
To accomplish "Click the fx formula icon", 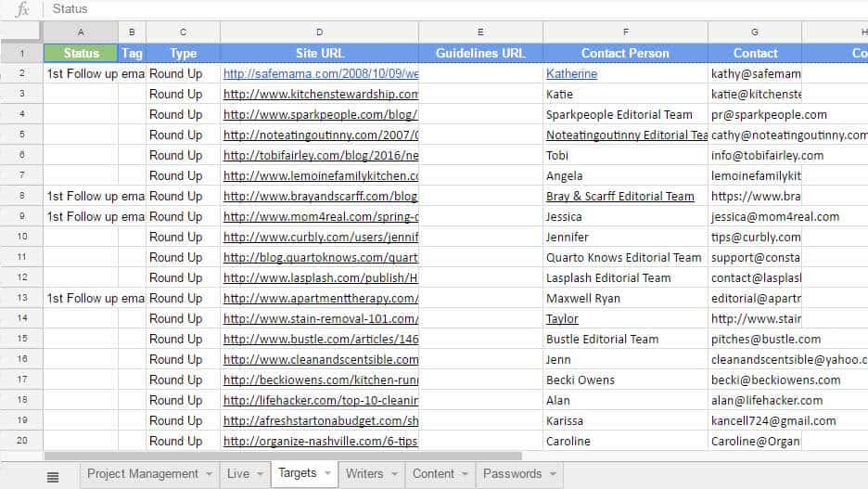I will (22, 9).
